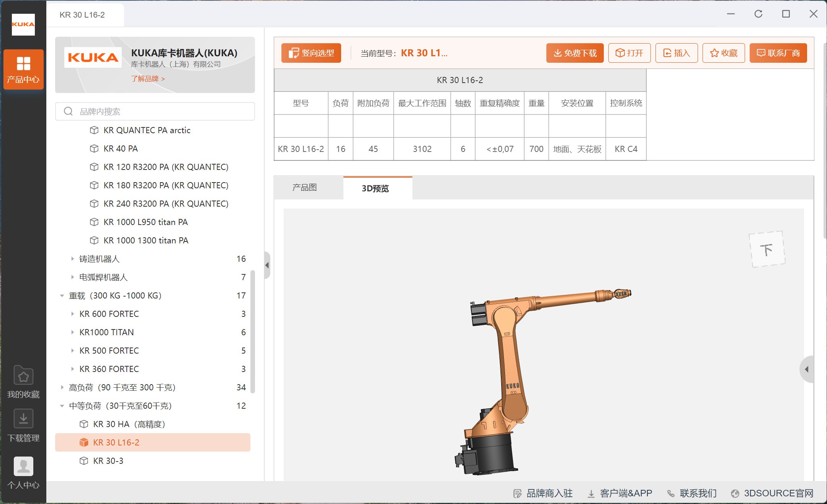Select KR 180 R3200 PA (KR QUANTEC)
Image resolution: width=827 pixels, height=504 pixels.
click(x=166, y=185)
